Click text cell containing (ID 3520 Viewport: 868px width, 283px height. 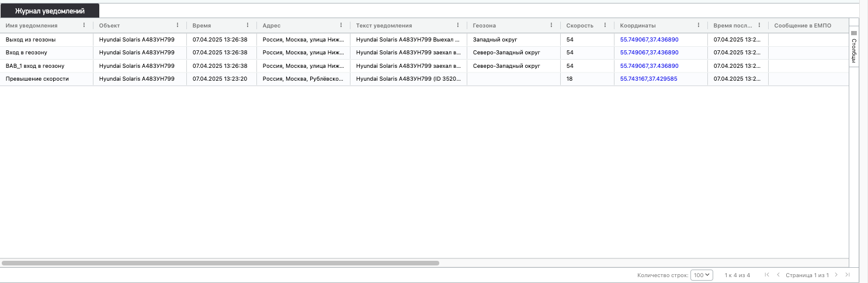(408, 79)
